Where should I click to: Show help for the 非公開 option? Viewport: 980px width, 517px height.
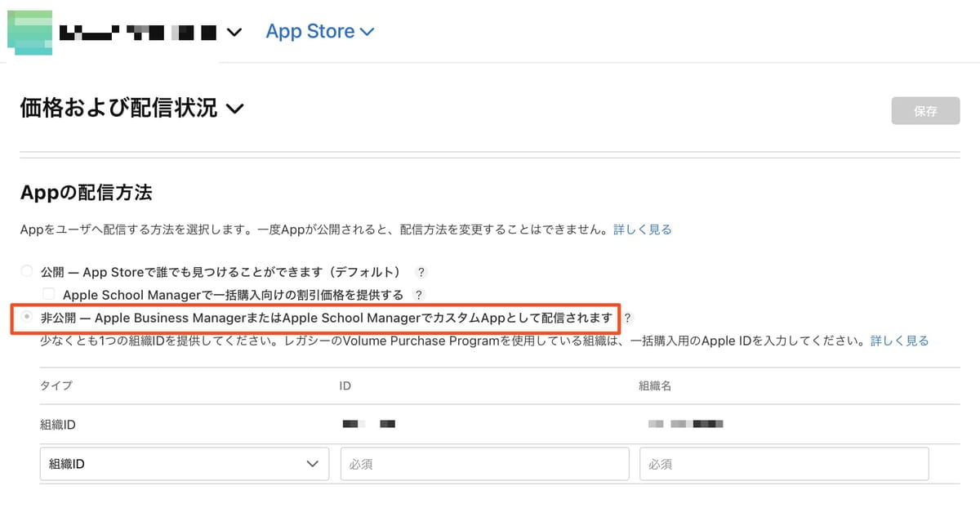tap(628, 318)
